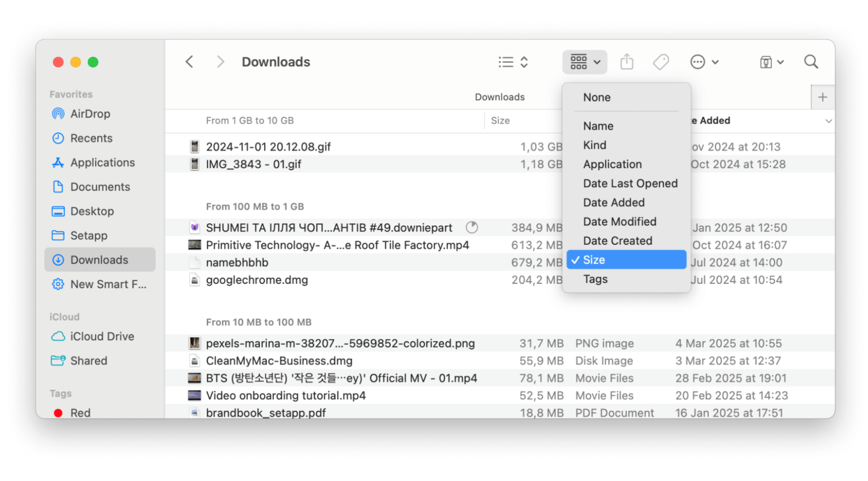Image resolution: width=868 pixels, height=481 pixels.
Task: Click the IMG_3843 gif file icon
Action: tap(194, 164)
